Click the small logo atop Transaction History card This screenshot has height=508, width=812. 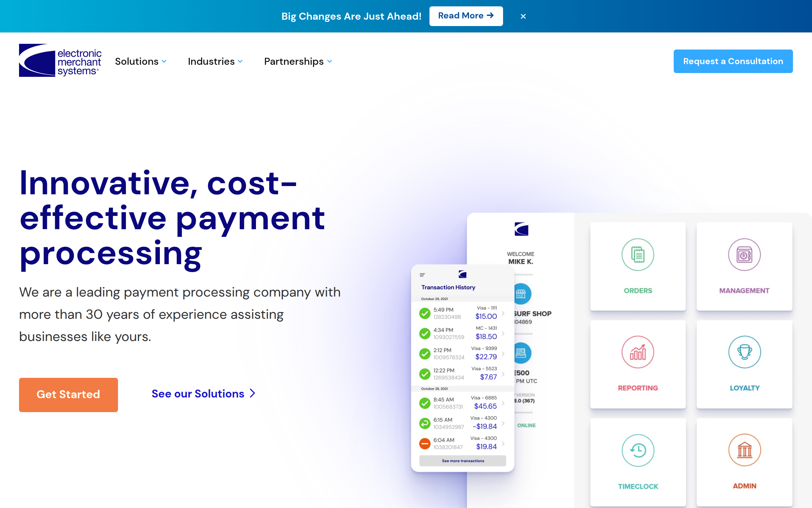click(x=462, y=274)
